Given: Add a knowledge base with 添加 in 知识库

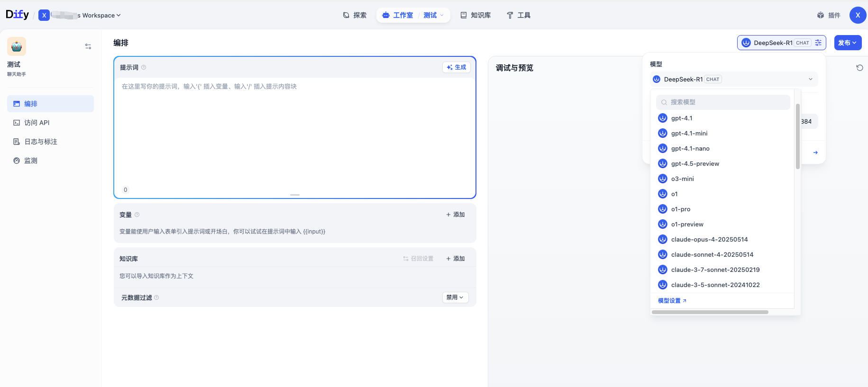Looking at the screenshot, I should 456,259.
